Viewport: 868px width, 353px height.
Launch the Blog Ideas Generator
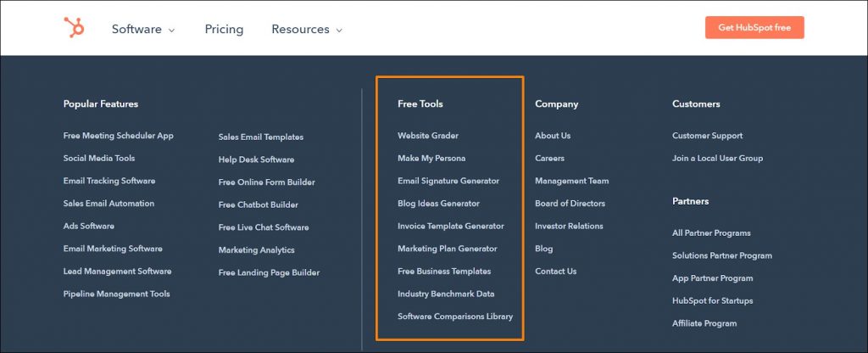(438, 204)
